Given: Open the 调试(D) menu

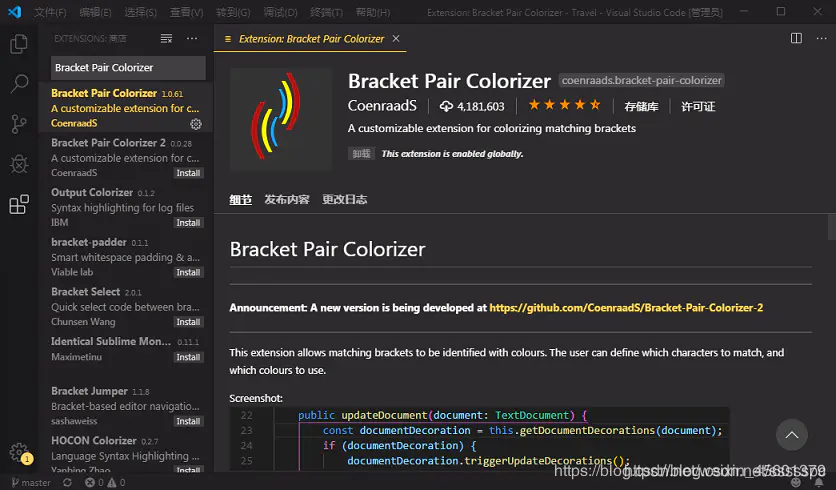Looking at the screenshot, I should coord(280,12).
